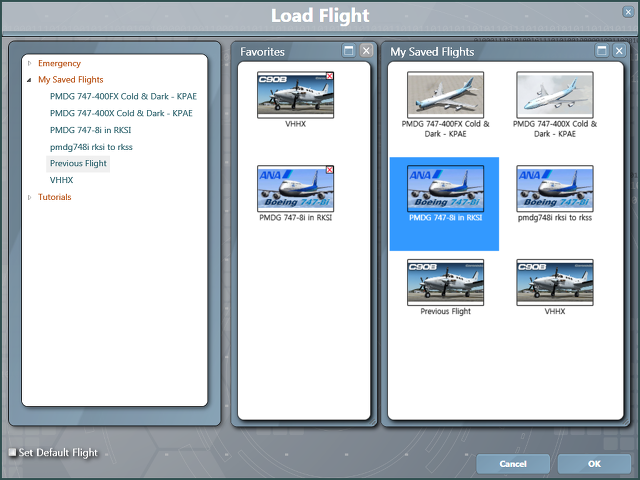Choose pmdg748i rksi to rkss thumbnail

[555, 189]
